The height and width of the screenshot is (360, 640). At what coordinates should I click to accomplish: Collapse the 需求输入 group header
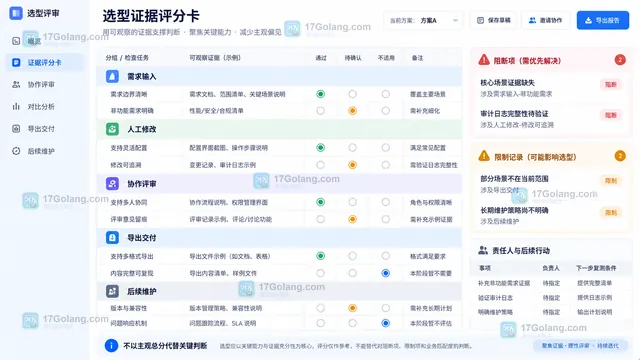tap(279, 76)
